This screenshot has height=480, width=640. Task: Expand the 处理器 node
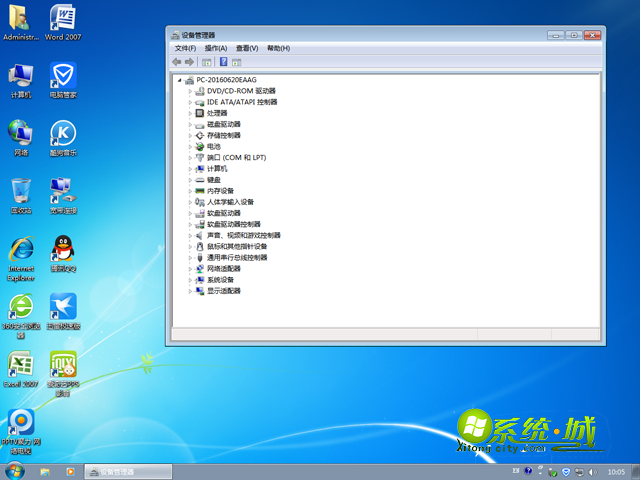190,113
